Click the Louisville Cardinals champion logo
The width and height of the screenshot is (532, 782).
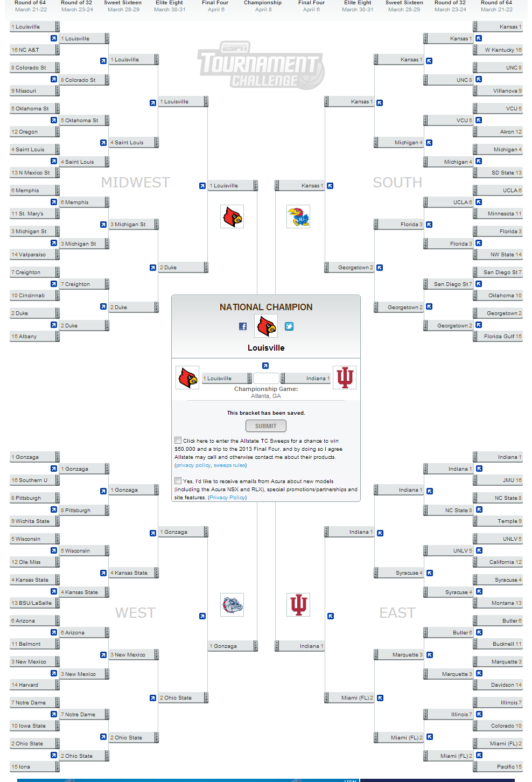pos(266,326)
